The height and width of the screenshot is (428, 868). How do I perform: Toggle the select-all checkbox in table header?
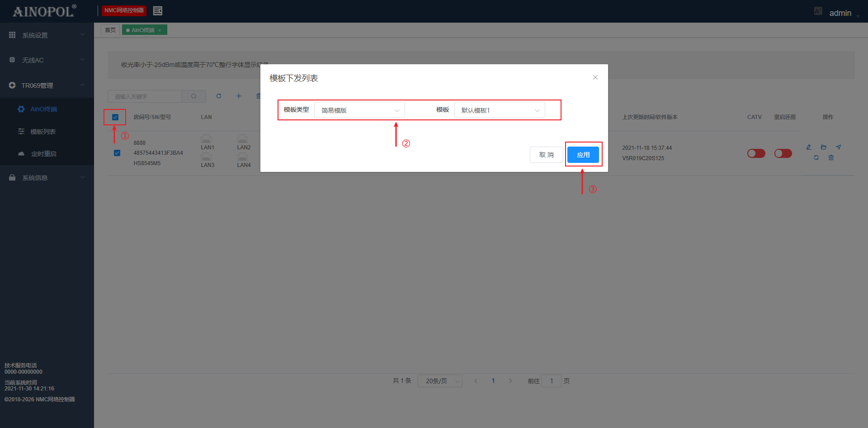point(115,117)
